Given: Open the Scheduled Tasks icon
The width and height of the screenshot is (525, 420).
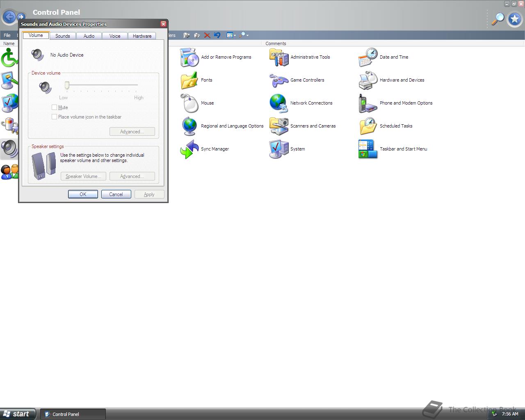Looking at the screenshot, I should pyautogui.click(x=368, y=126).
